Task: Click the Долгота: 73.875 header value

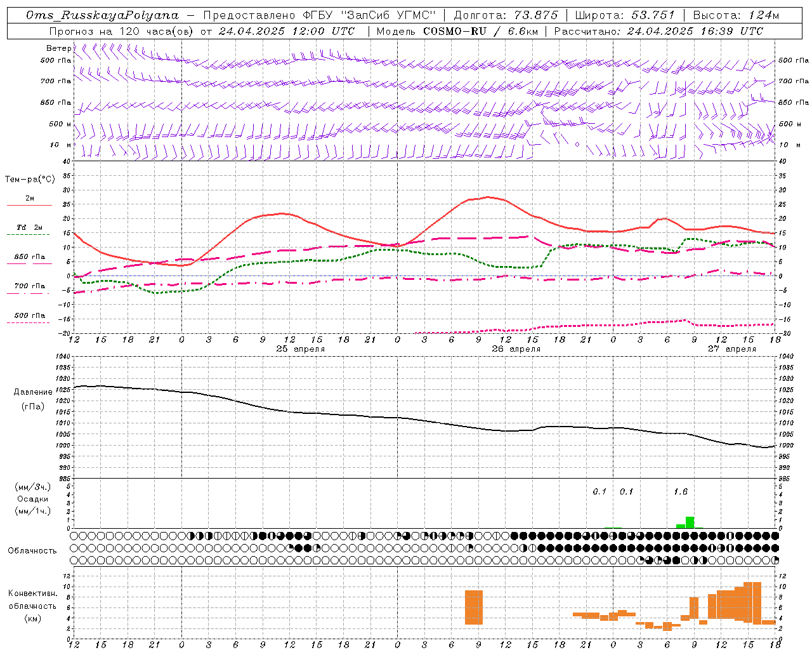Action: 506,15
